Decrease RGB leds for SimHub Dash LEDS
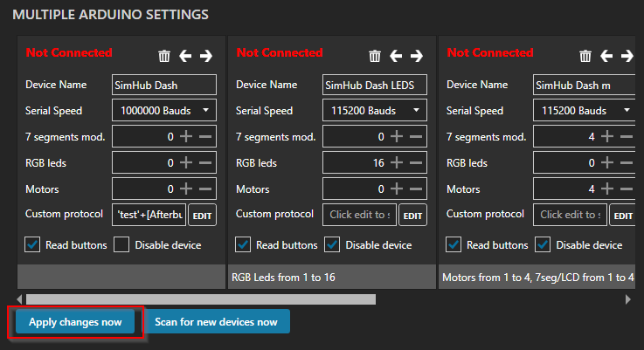The image size is (644, 350). [416, 162]
